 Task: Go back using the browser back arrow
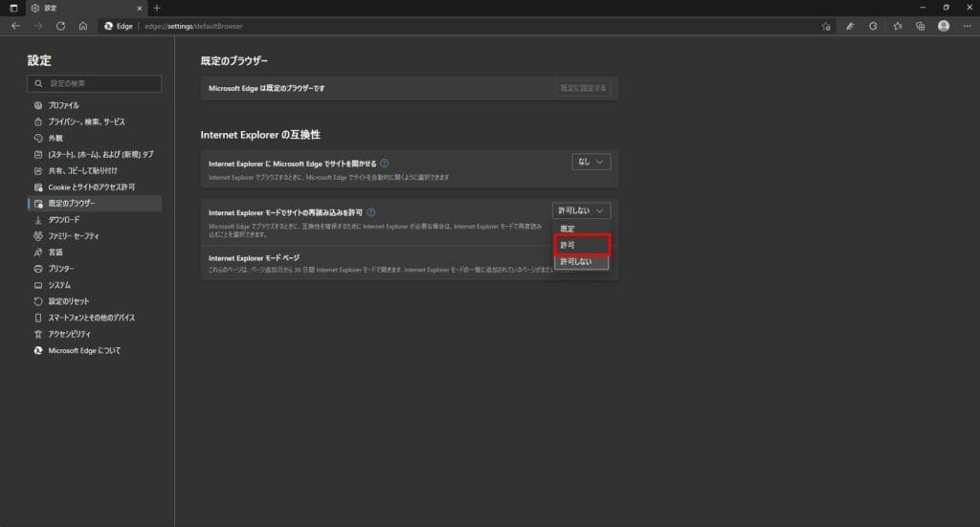tap(15, 26)
